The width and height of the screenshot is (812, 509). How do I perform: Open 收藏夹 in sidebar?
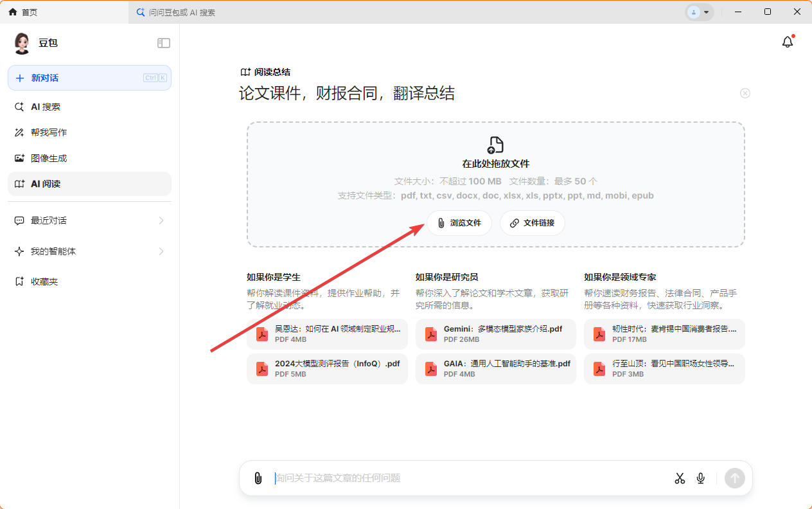(89, 281)
